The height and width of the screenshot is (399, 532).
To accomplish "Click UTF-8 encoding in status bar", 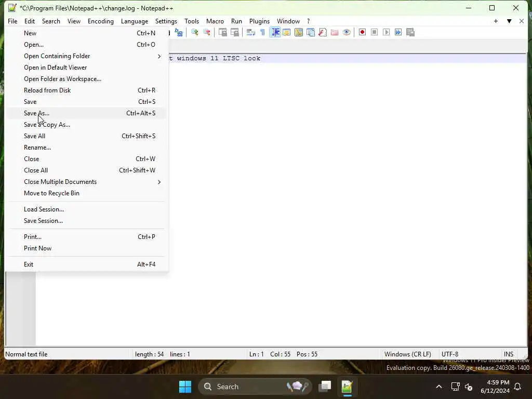I will click(450, 354).
